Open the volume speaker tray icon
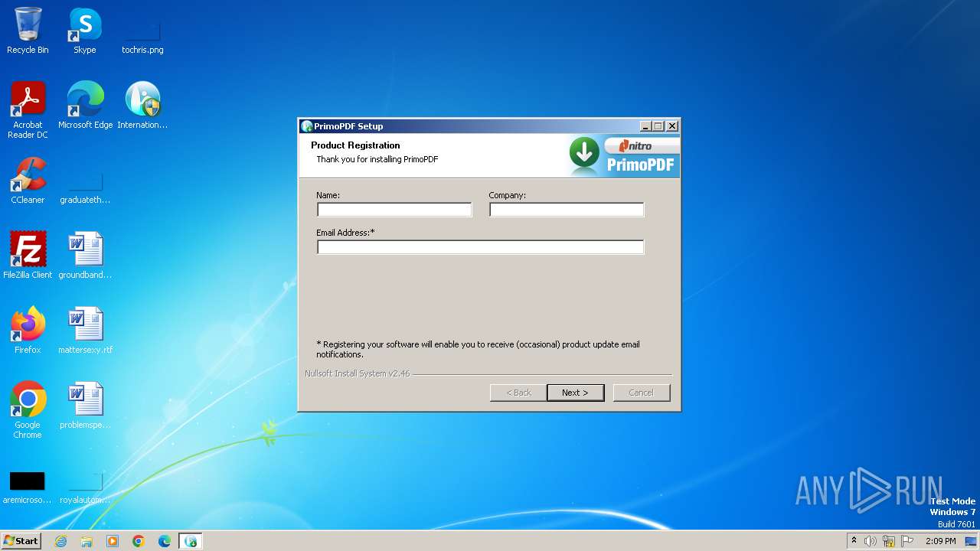 pos(871,541)
